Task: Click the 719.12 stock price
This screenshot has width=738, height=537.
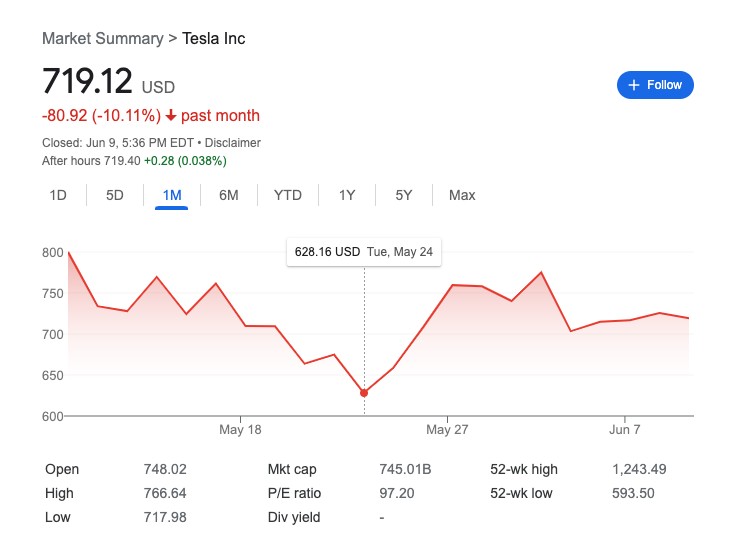Action: [x=86, y=82]
